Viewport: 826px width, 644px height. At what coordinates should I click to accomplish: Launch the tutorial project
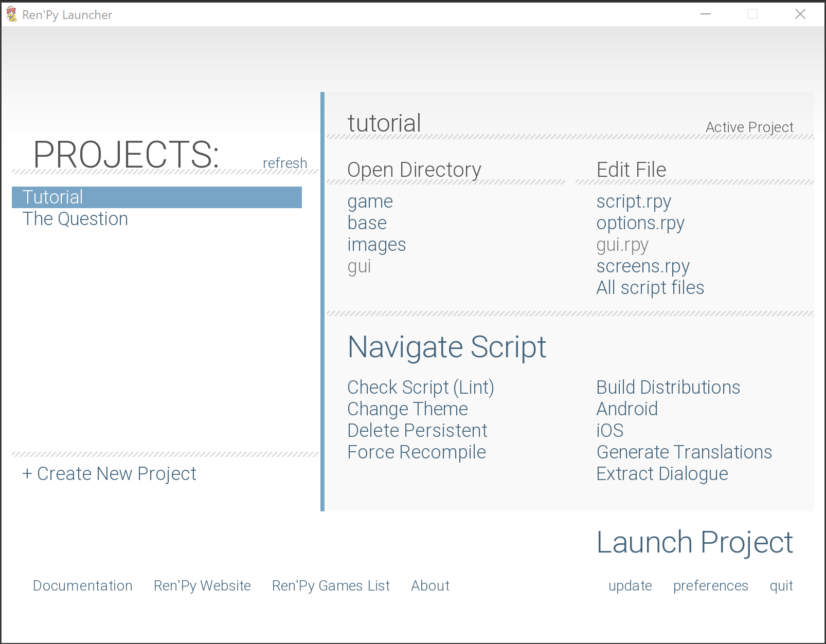694,542
